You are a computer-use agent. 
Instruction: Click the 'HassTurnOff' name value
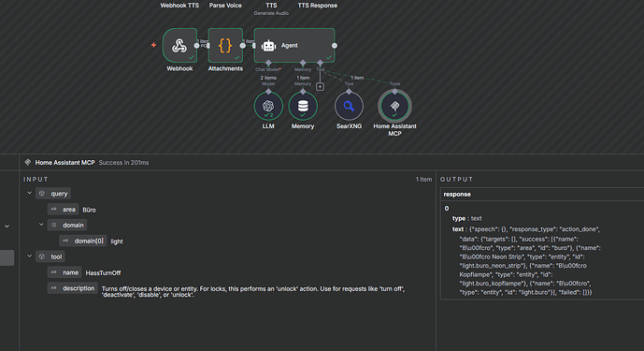(x=103, y=272)
